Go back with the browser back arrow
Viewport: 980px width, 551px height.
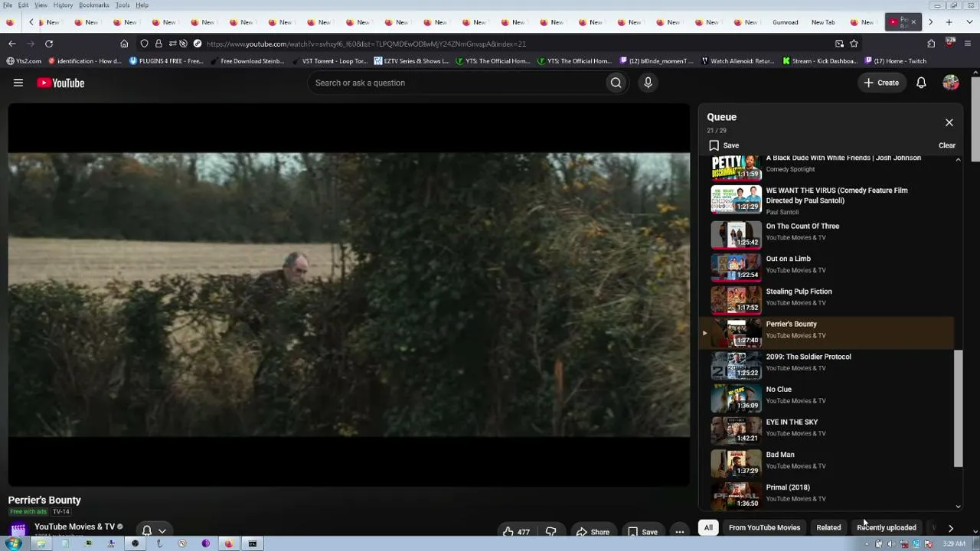tap(12, 44)
